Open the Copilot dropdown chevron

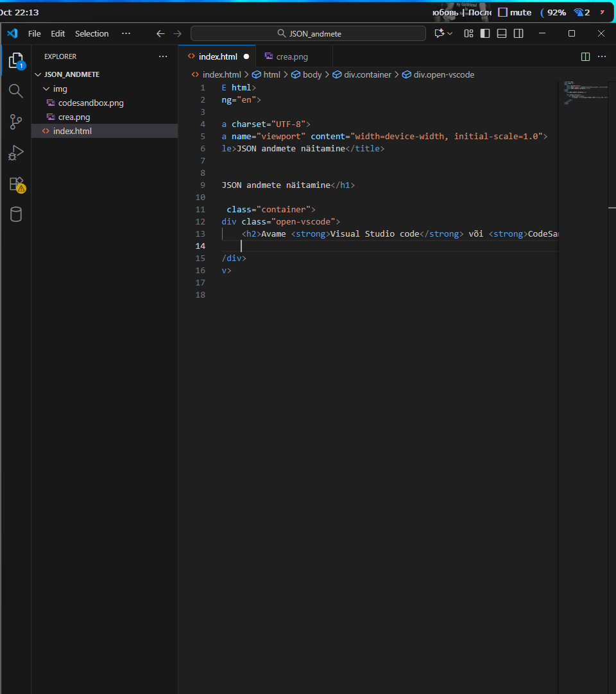tap(451, 33)
